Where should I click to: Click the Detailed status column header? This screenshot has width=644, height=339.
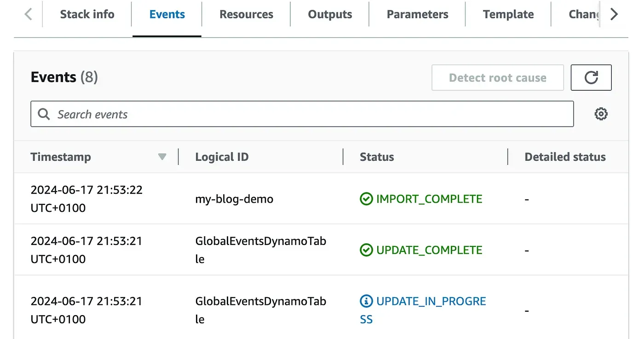(565, 157)
